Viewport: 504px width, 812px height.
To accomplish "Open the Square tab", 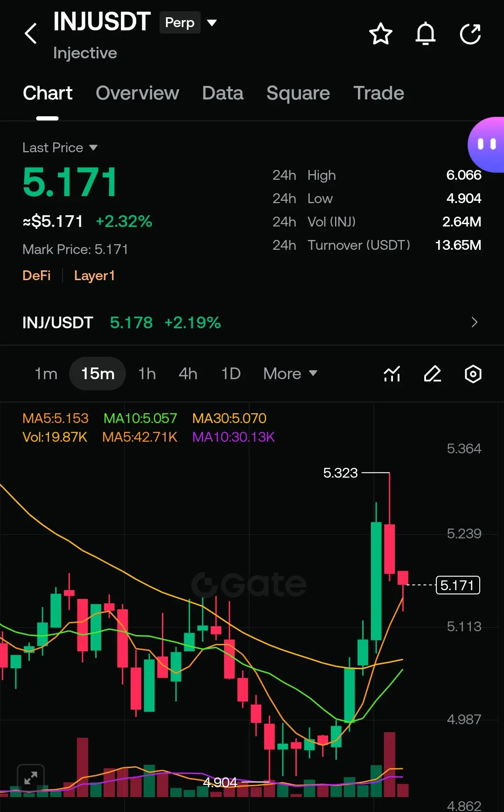I will 298,93.
